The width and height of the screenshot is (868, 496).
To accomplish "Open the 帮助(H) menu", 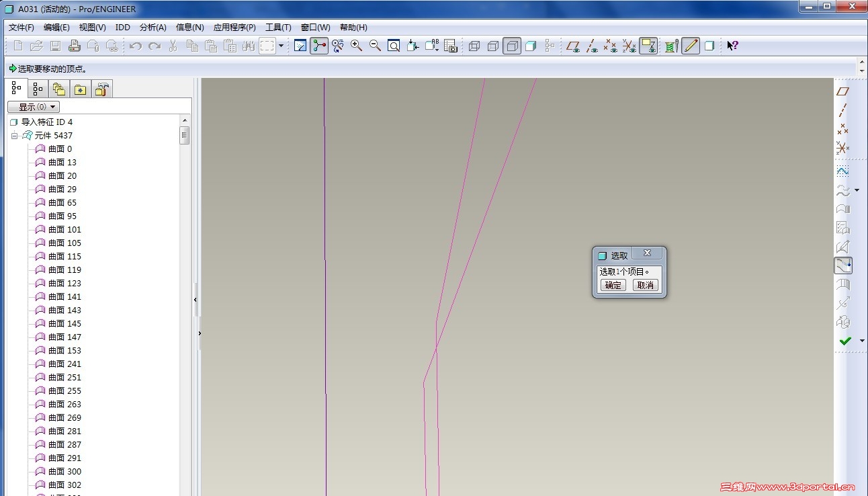I will [353, 28].
